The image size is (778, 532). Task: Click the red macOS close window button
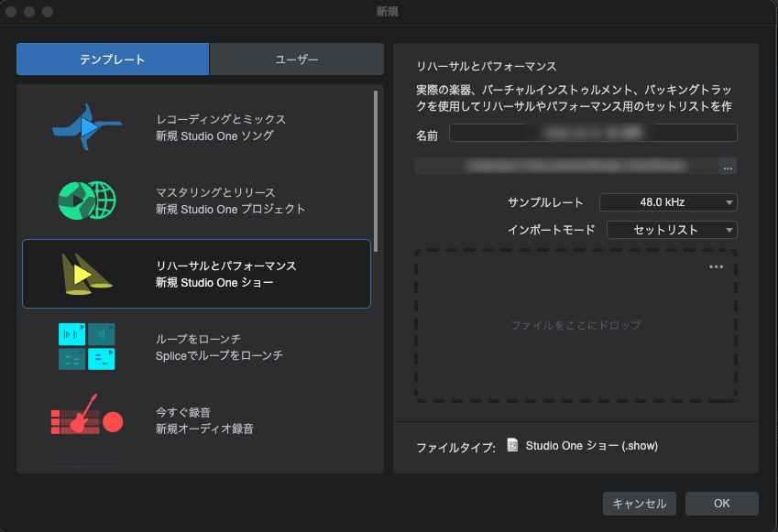coord(13,12)
